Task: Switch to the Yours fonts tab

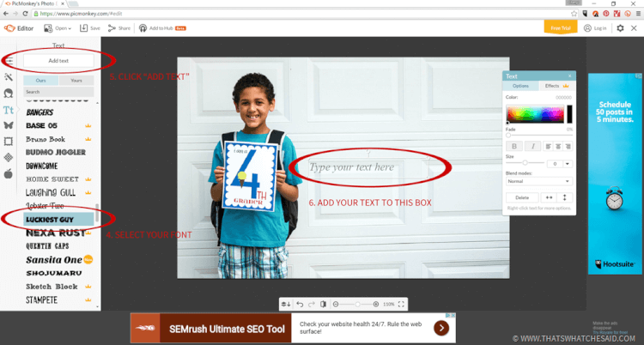Action: pyautogui.click(x=76, y=81)
